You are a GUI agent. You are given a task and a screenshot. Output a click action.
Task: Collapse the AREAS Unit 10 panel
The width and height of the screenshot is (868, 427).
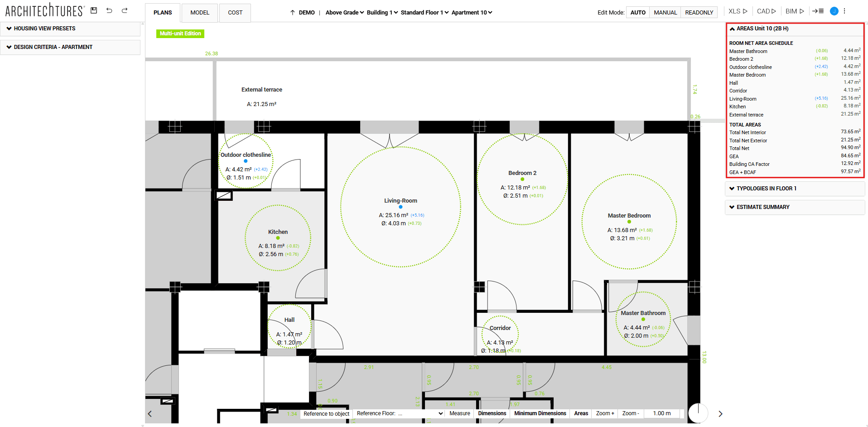[733, 28]
